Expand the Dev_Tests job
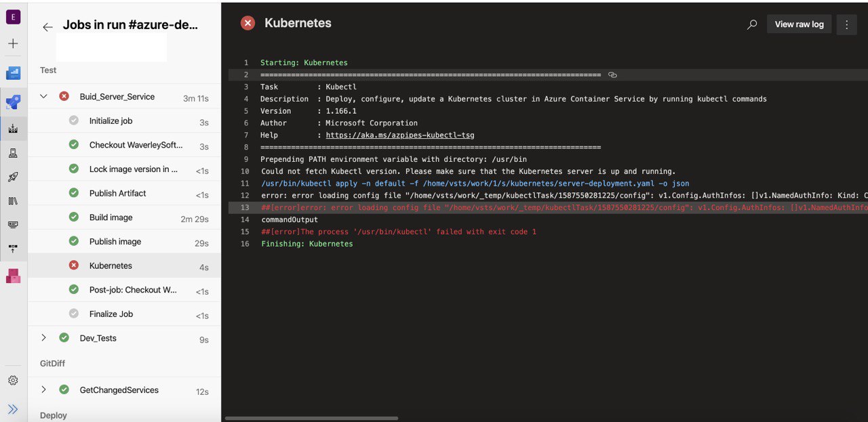 click(x=43, y=338)
